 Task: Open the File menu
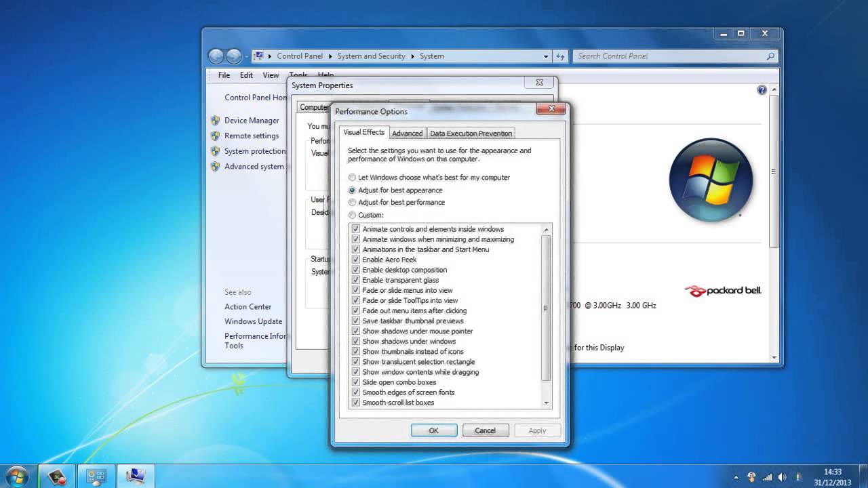[224, 75]
